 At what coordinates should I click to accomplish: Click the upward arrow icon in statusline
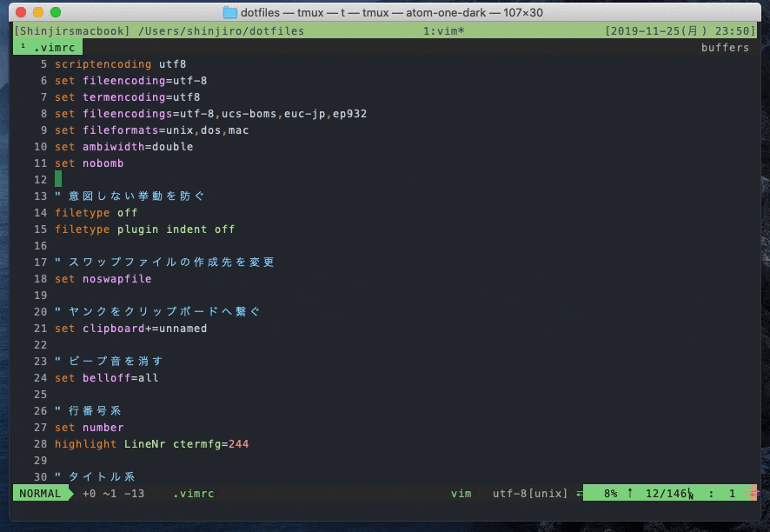(630, 493)
